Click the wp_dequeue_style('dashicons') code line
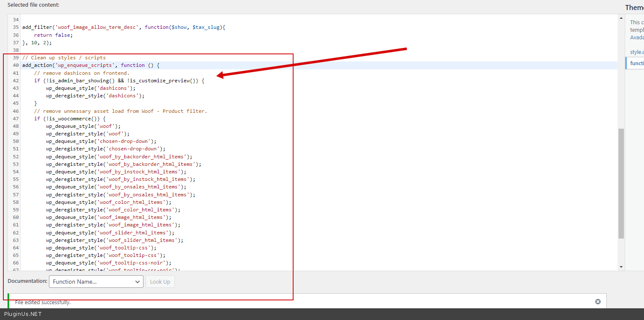Image resolution: width=644 pixels, height=320 pixels. coord(91,88)
